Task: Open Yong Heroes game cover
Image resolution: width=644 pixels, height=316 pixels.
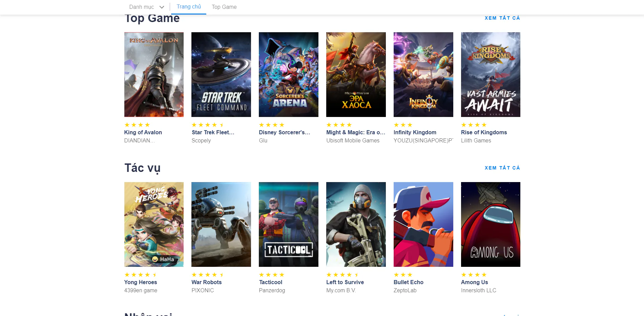Action: 154,224
